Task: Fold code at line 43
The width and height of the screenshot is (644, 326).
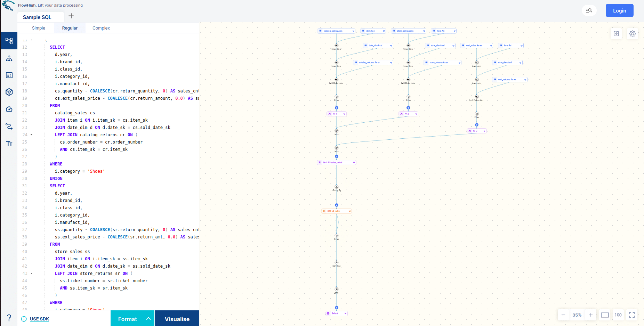Action: 31,273
